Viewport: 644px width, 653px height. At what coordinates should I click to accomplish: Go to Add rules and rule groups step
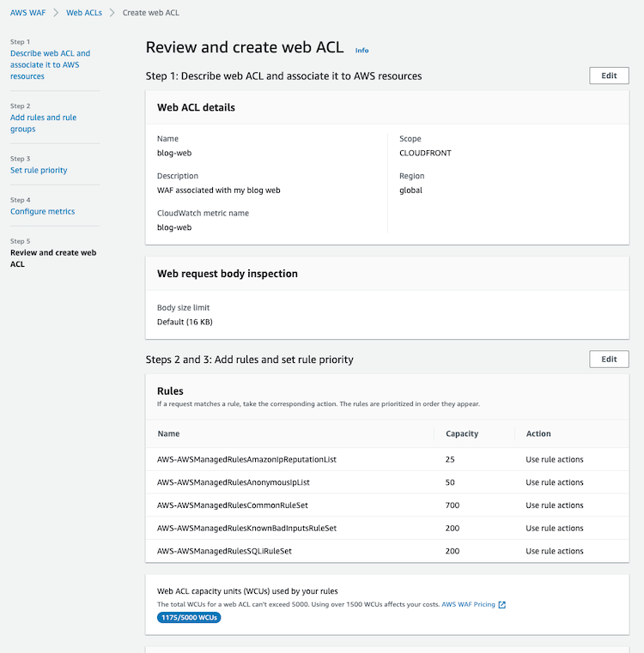click(43, 124)
